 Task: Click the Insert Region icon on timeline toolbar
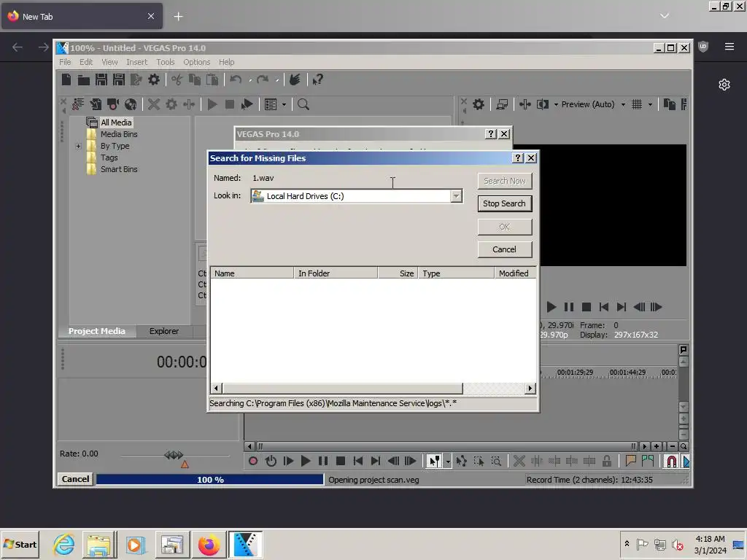click(648, 461)
